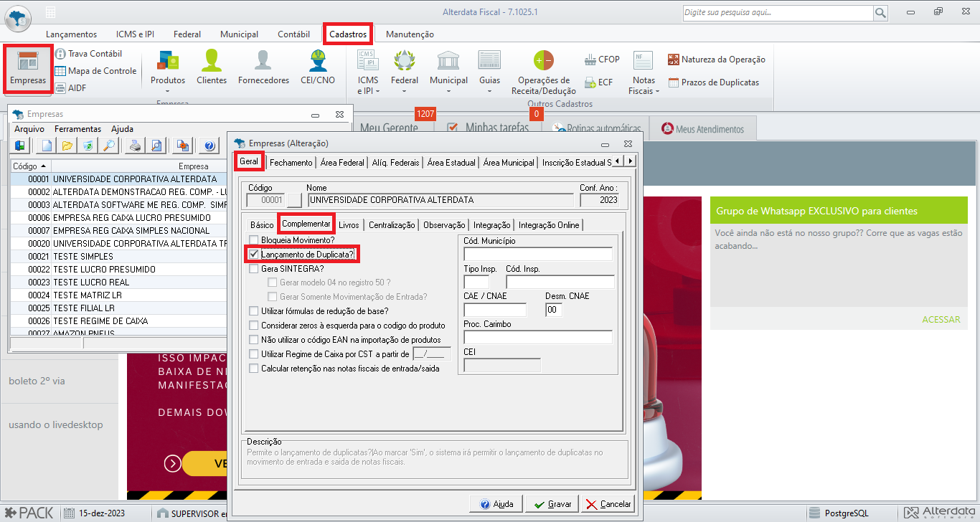Screen dimensions: 980x522
Task: Open Operações de Receita/Dedução
Action: 543,72
